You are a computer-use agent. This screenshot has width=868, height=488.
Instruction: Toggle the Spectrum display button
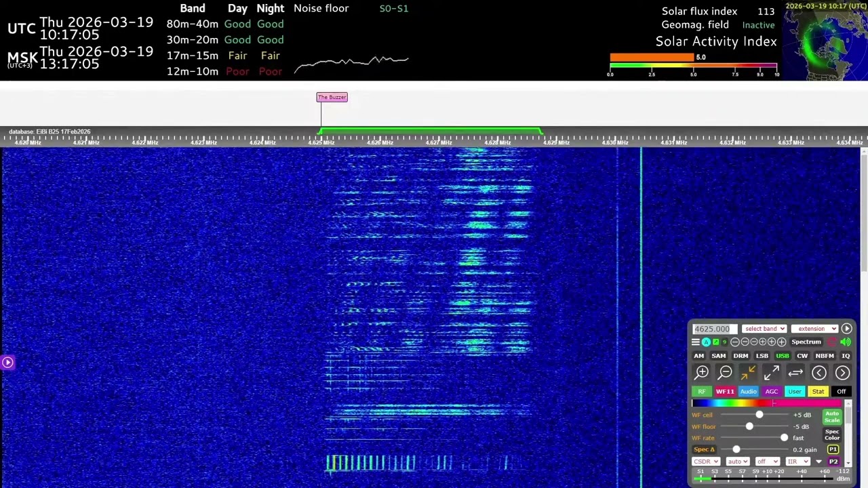[x=806, y=342]
